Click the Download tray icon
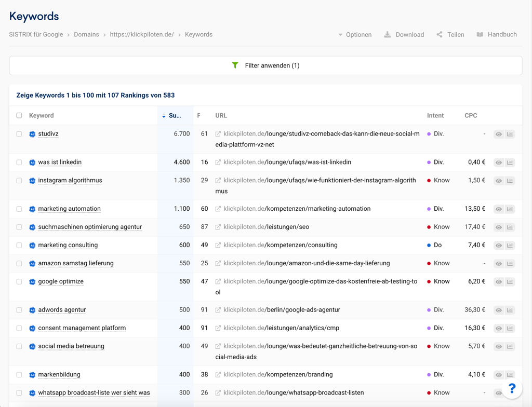The height and width of the screenshot is (407, 532). [x=387, y=35]
